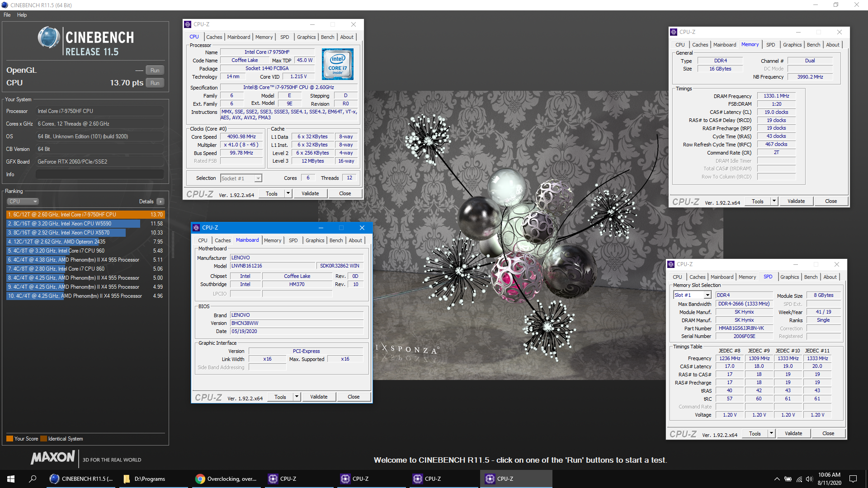Screen dimensions: 868x488
Task: Open the notification center icon
Action: pyautogui.click(x=853, y=479)
